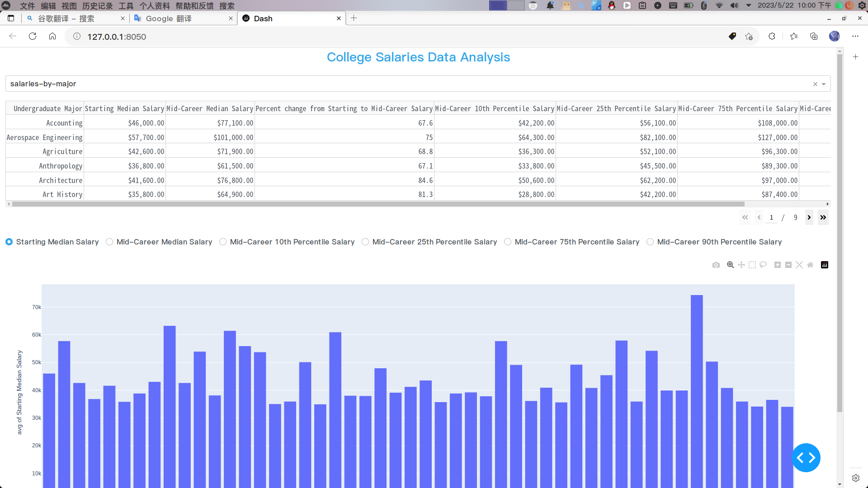Choose Mid-Career 90th Percentile Salary option
Screen dimensions: 868x488
(x=650, y=242)
